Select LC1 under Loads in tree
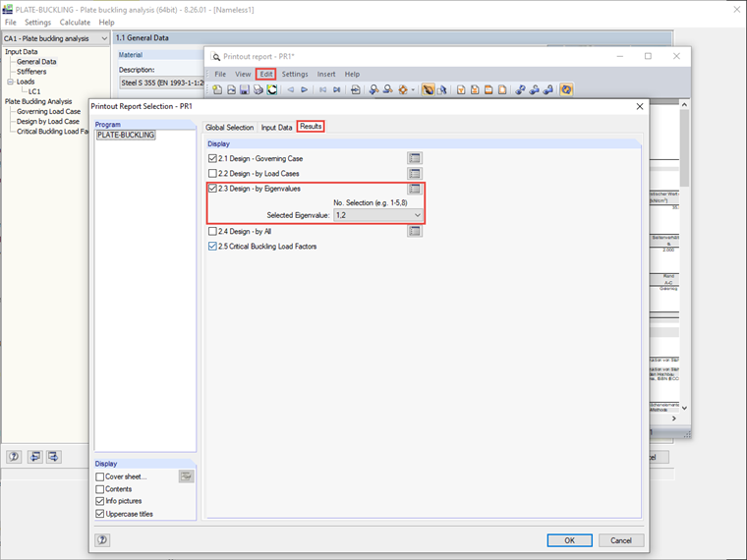Screen dimensions: 747x560 pyautogui.click(x=34, y=91)
